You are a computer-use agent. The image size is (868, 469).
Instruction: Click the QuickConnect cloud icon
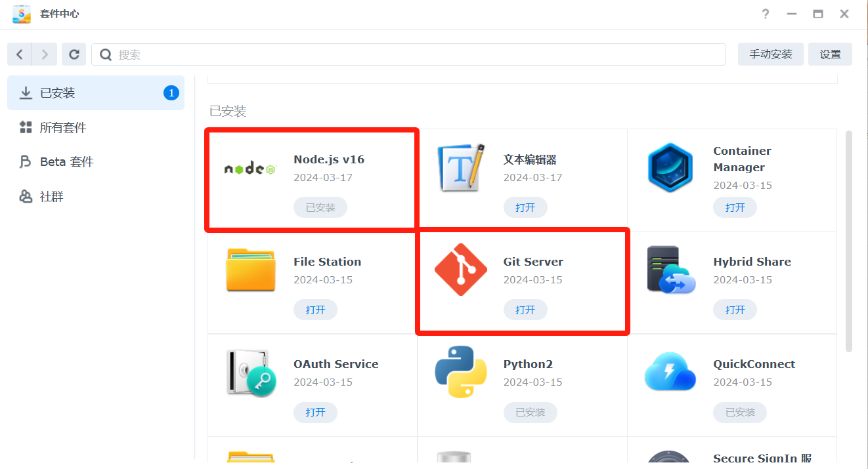pos(670,372)
